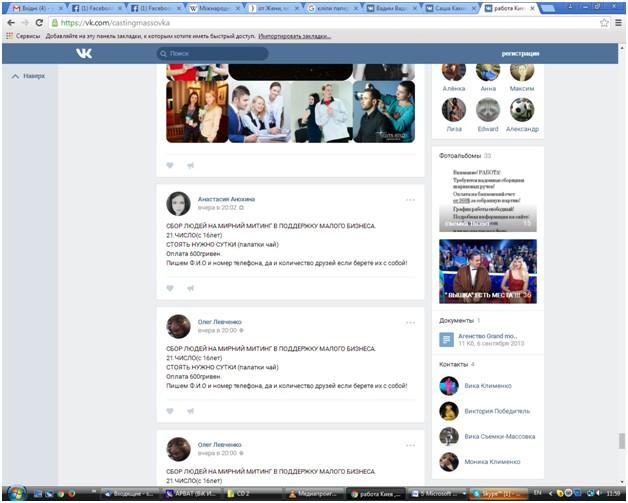Like Анастасия Анохина's post with the heart icon

point(170,288)
